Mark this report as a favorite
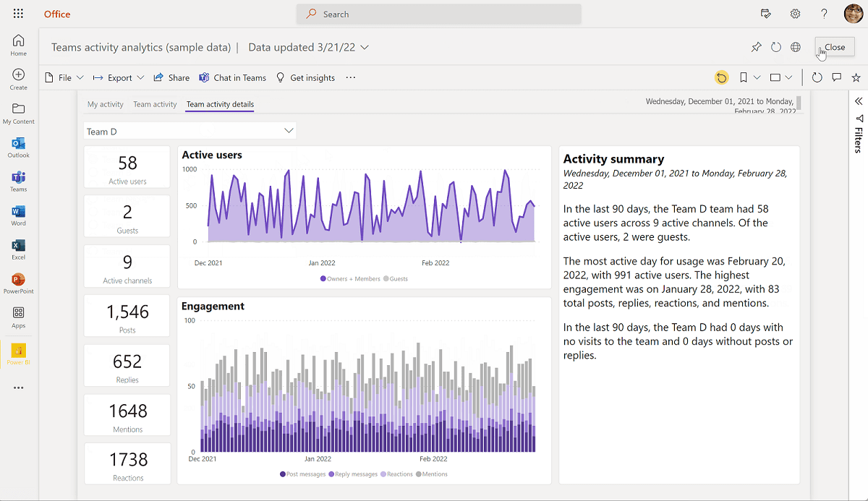868x501 pixels. pos(856,77)
